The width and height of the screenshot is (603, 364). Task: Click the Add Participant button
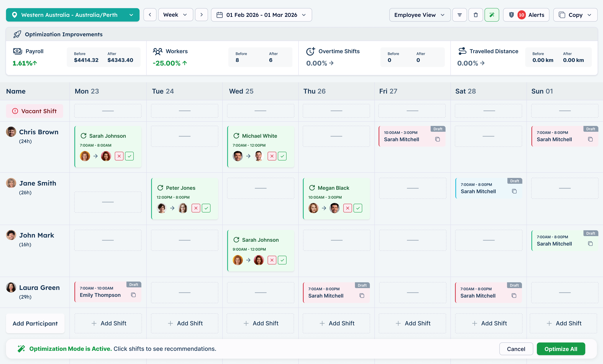[35, 323]
